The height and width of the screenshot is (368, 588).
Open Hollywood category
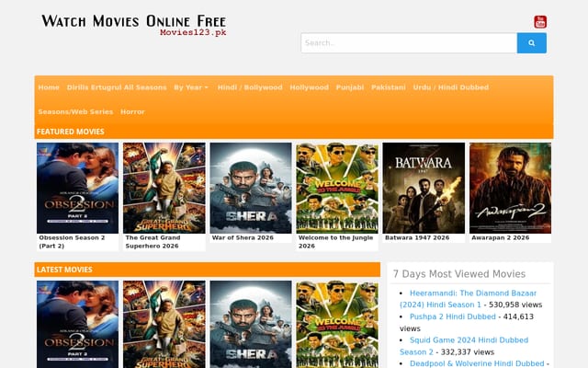(x=309, y=87)
